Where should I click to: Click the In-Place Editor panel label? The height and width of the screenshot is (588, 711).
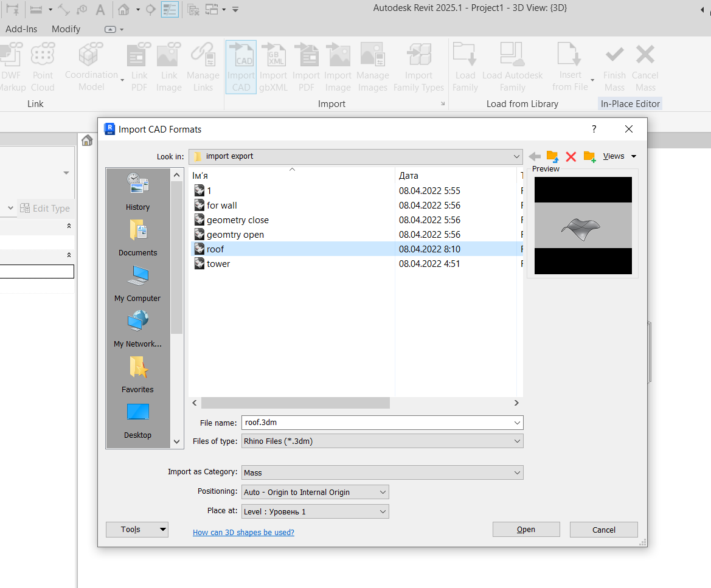click(630, 104)
